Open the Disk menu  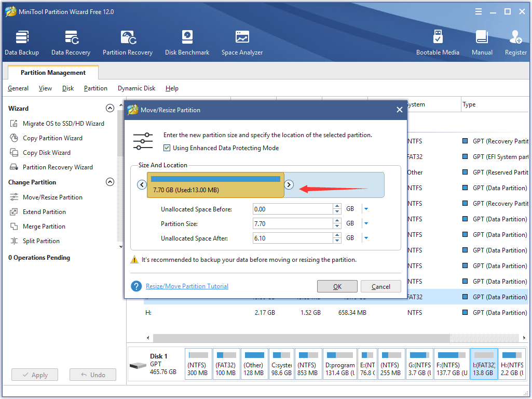[68, 88]
